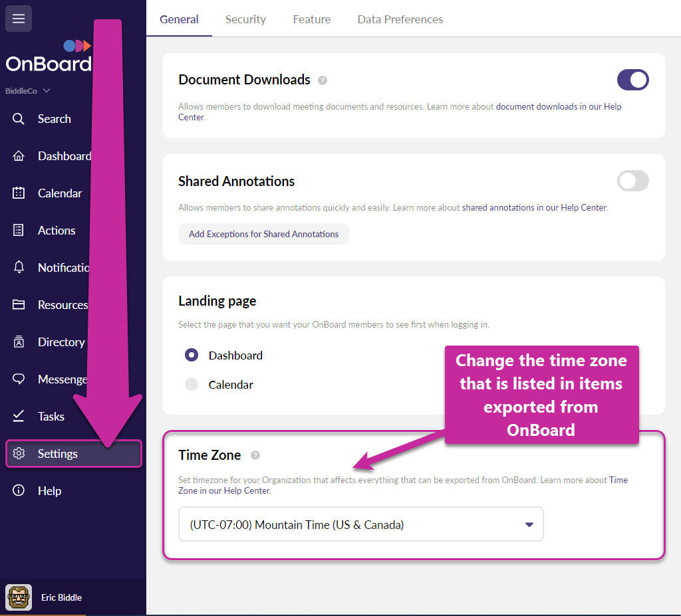Click the Help info icon
Viewport: 681px width, 616px height.
pos(18,490)
